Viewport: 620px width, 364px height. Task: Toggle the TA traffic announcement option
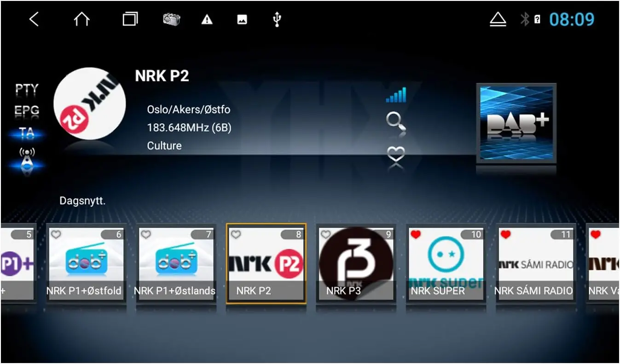coord(27,133)
